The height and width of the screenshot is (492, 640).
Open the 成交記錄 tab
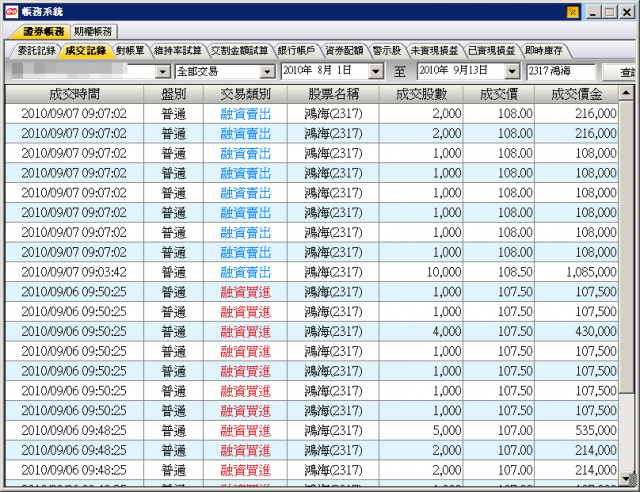tap(86, 51)
